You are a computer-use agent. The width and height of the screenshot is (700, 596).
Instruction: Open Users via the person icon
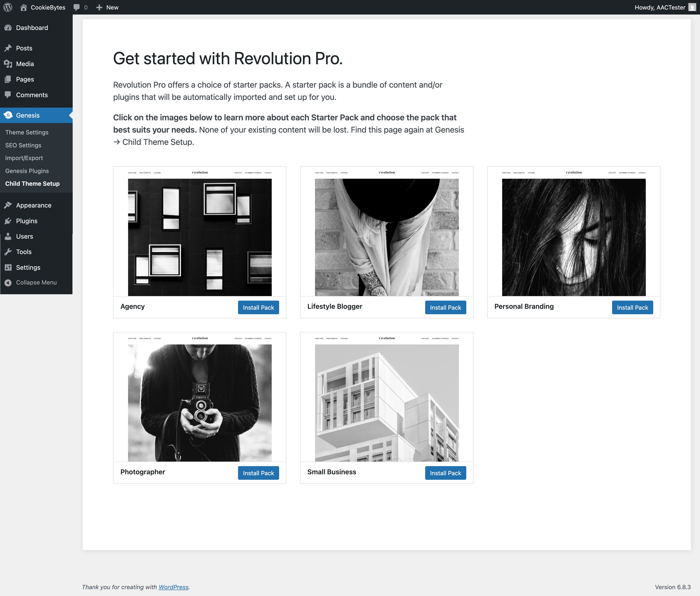coord(8,236)
